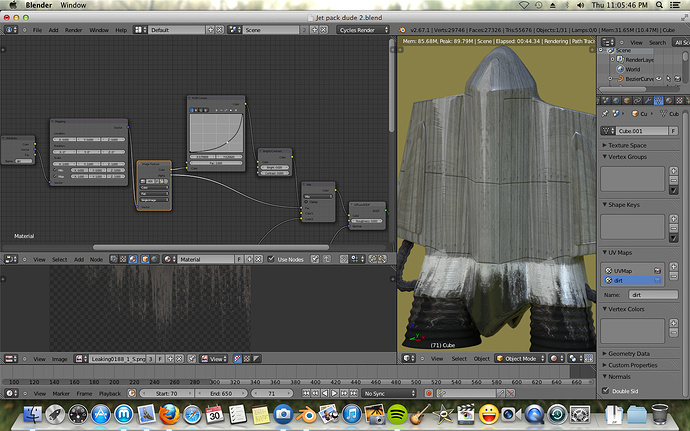Open the World properties tab icon
The width and height of the screenshot is (690, 431).
coord(616,101)
